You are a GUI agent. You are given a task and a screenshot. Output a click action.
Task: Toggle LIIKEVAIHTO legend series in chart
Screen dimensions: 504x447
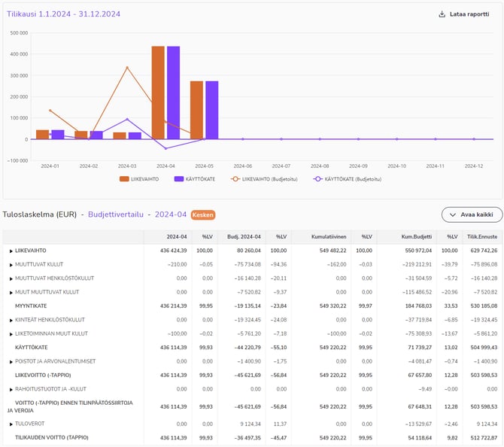[x=139, y=179]
